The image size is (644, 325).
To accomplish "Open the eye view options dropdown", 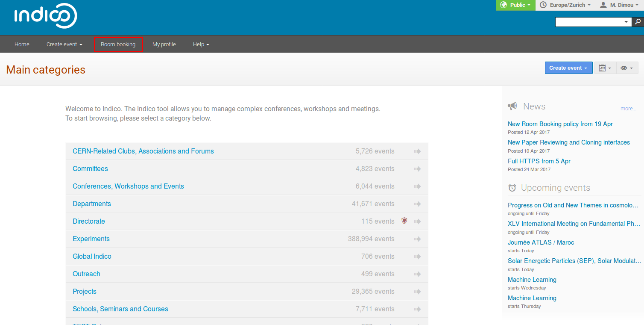I will pyautogui.click(x=627, y=68).
